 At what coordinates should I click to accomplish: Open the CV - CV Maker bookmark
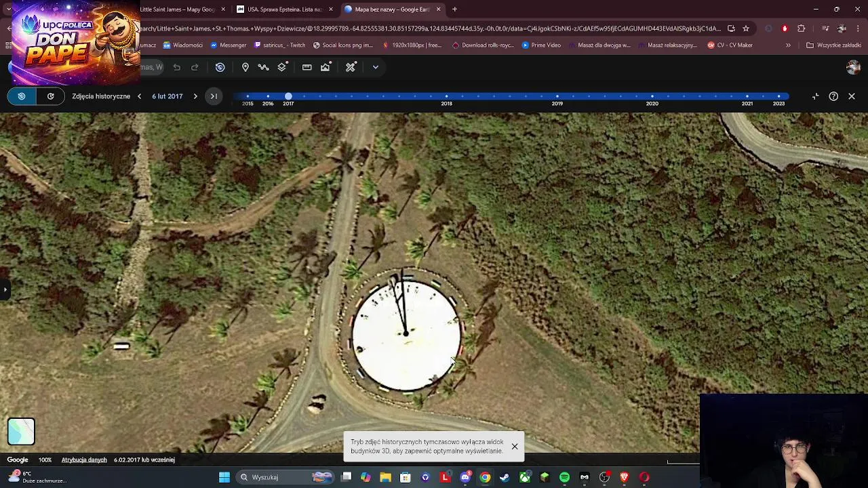[730, 45]
